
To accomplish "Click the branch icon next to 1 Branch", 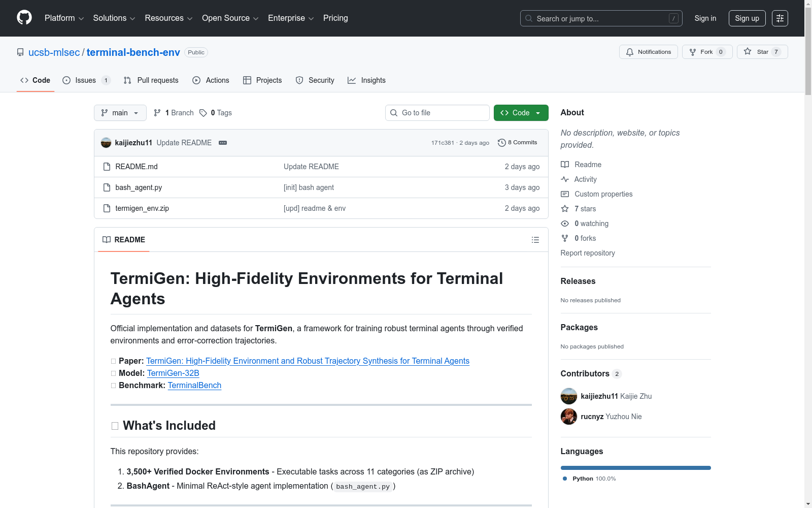I will click(157, 113).
